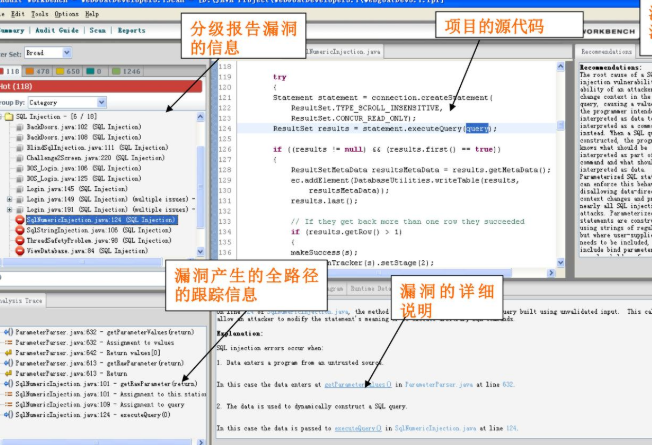Click the highlighted query word on line 124
This screenshot has width=652, height=445.
tap(477, 129)
